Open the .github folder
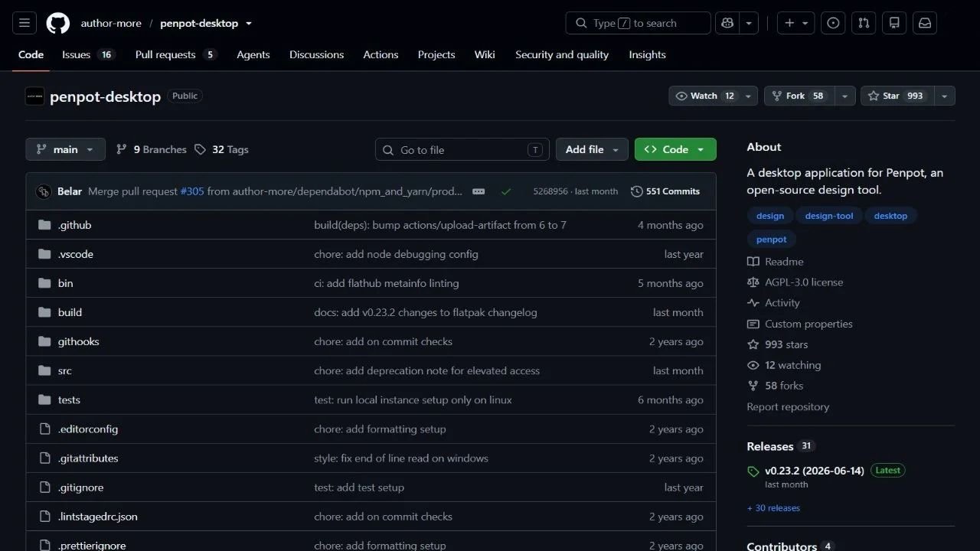980x551 pixels. [x=74, y=225]
